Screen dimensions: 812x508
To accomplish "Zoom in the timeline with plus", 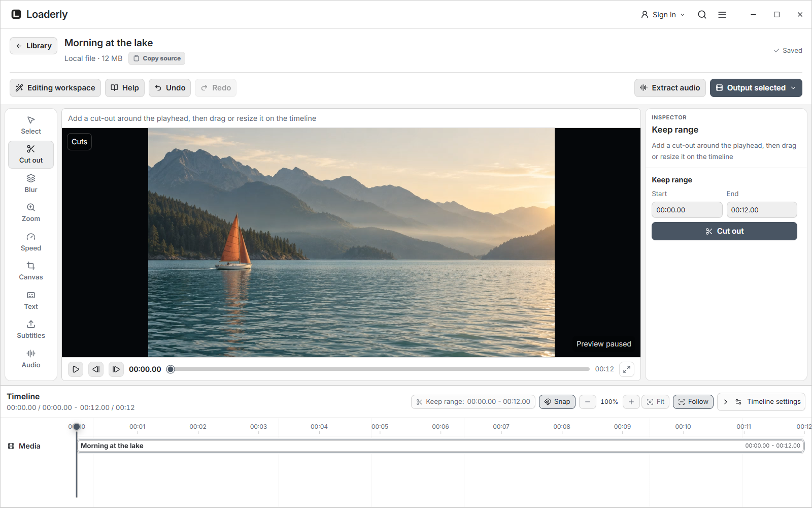I will click(x=631, y=402).
